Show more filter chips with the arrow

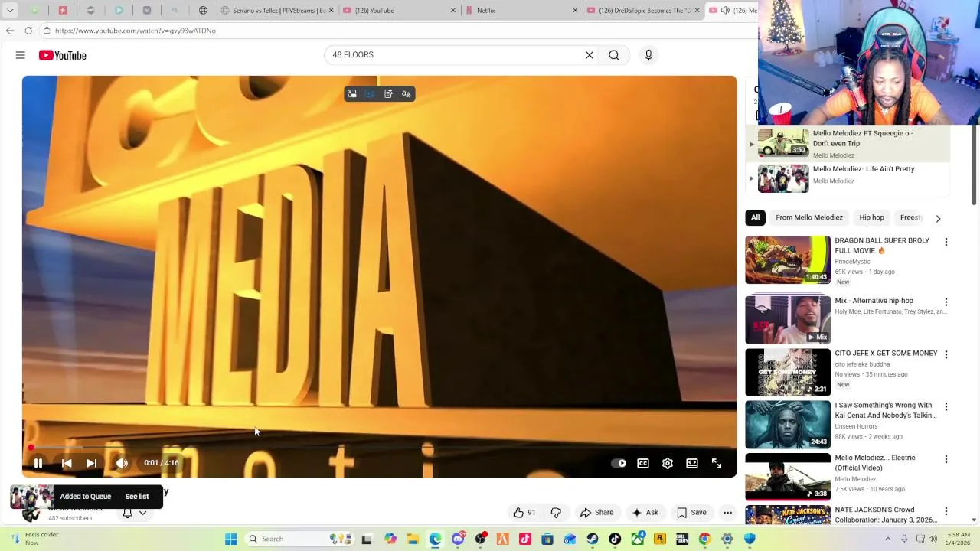938,218
